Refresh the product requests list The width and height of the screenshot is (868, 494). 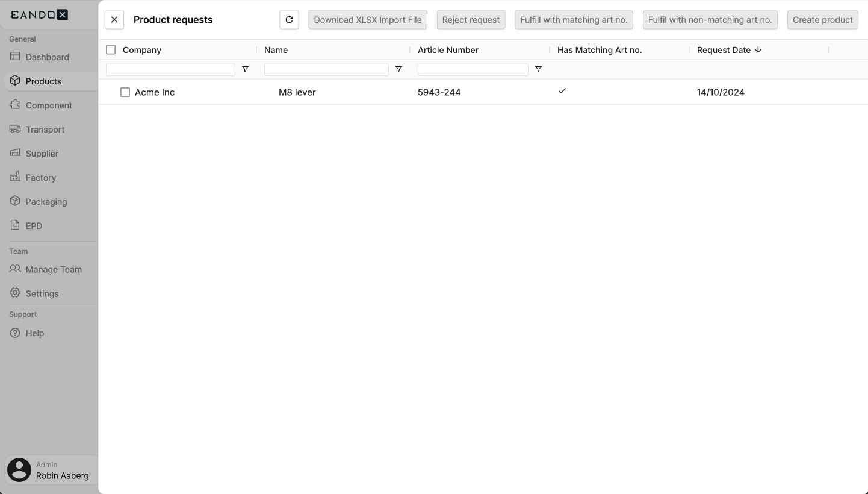289,19
